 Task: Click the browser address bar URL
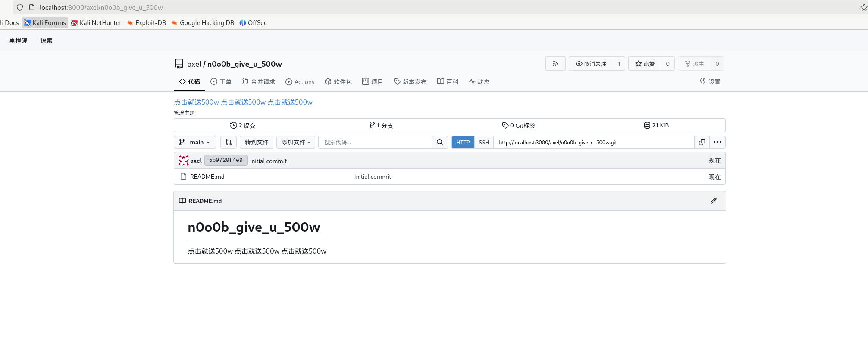pyautogui.click(x=101, y=7)
